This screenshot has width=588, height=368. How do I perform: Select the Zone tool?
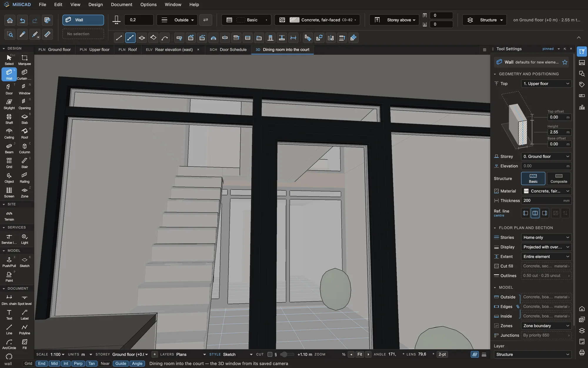24,192
